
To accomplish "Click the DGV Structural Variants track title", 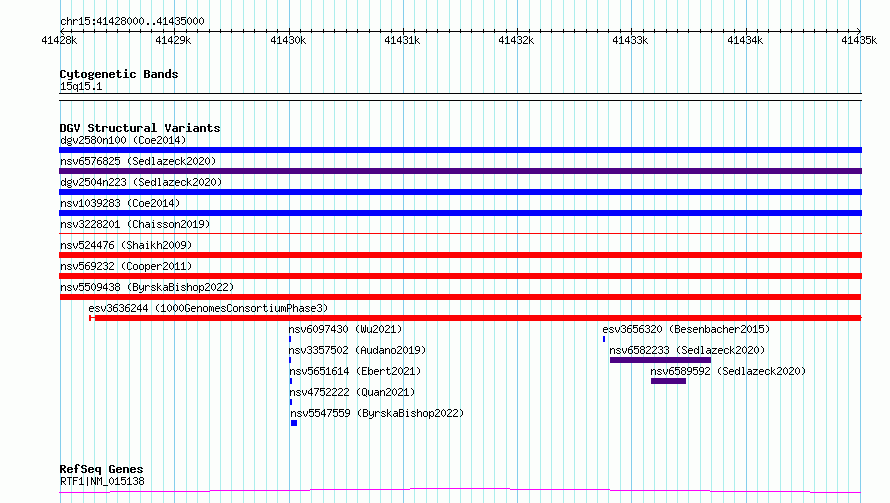I will point(140,128).
